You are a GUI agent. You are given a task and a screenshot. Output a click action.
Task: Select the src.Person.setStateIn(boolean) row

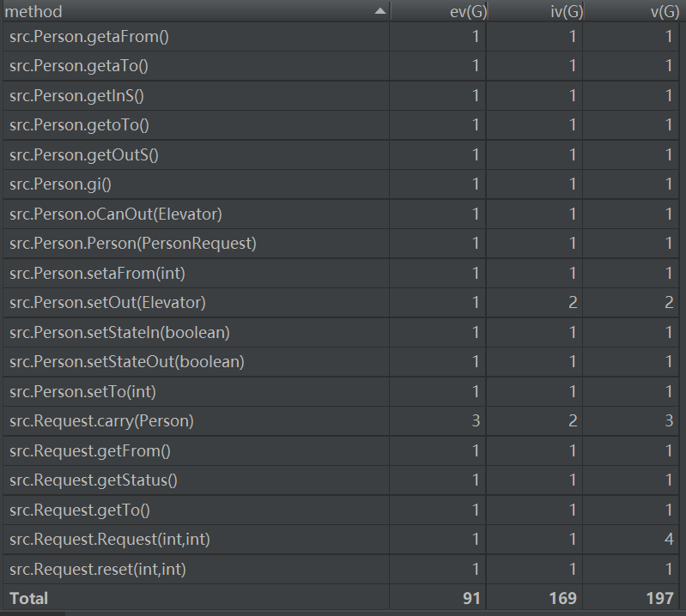click(x=341, y=333)
